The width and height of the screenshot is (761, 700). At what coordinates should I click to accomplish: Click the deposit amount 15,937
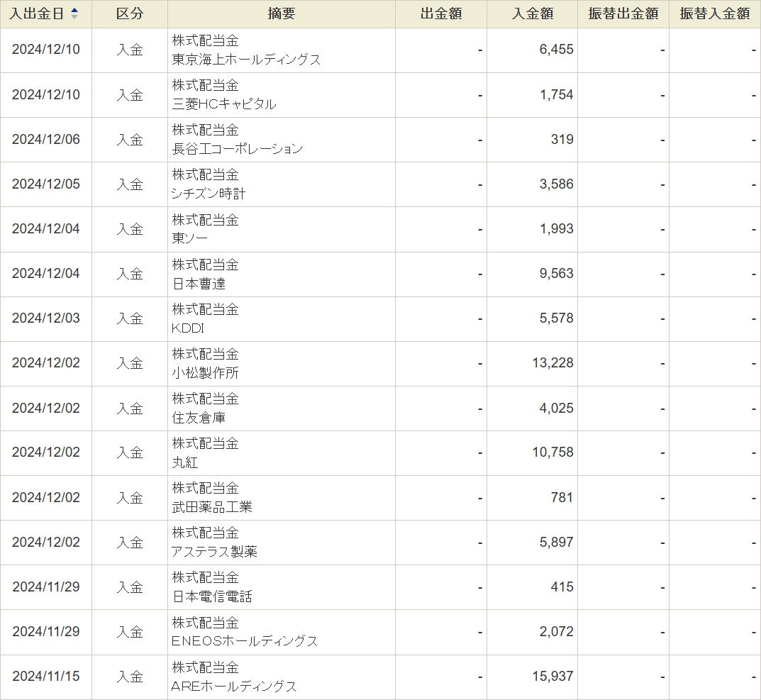(552, 676)
